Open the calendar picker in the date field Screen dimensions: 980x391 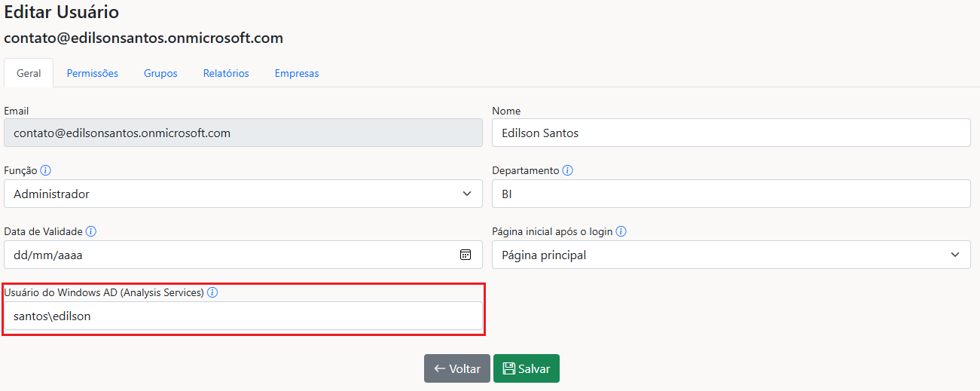point(466,255)
